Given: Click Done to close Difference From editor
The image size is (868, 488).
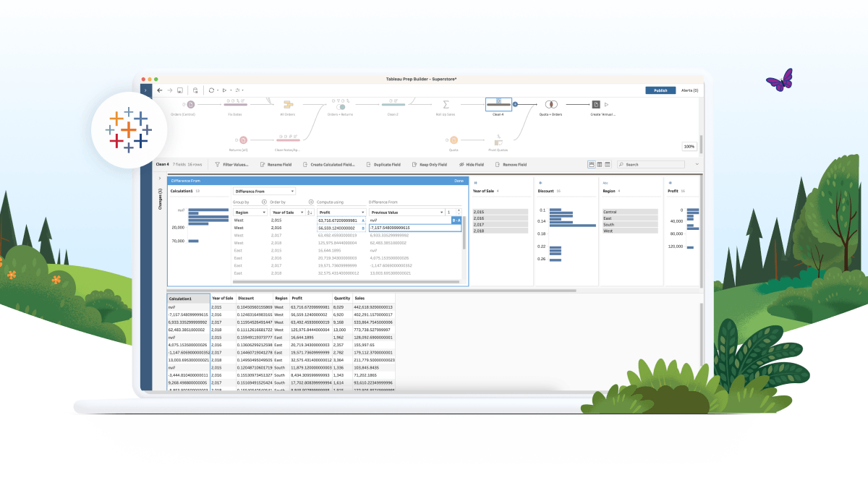Looking at the screenshot, I should point(459,181).
